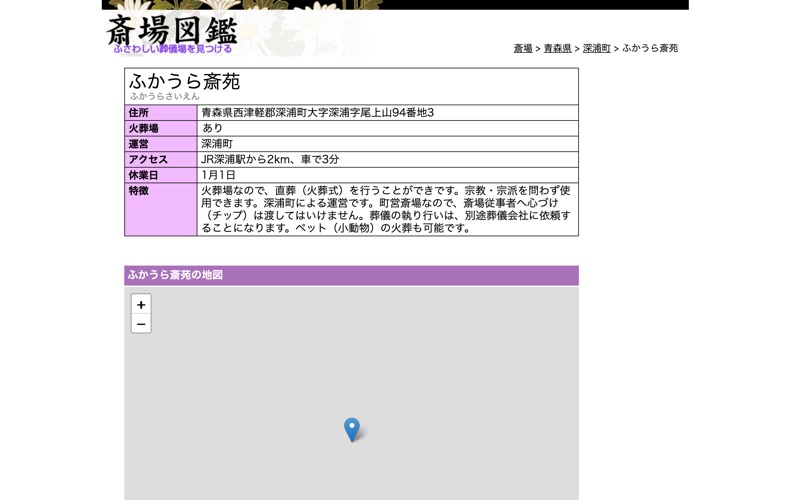This screenshot has width=800, height=500.
Task: Click the ふさわしい葬儀場を見つける tagline
Action: point(172,49)
